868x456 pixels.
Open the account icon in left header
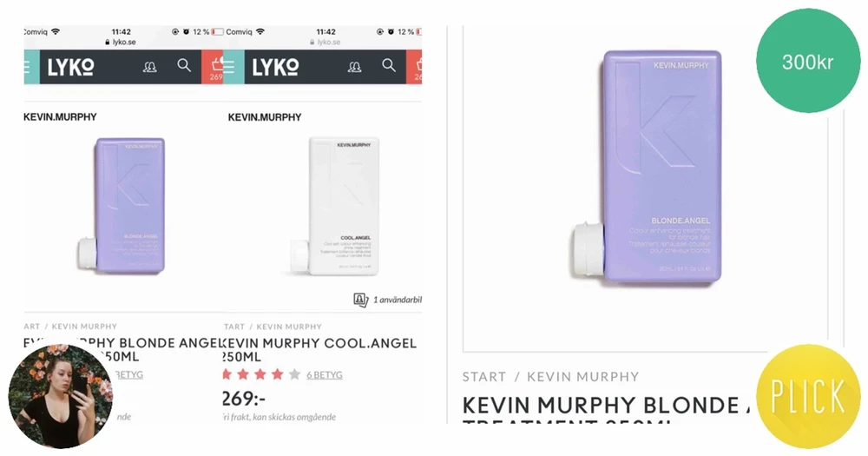[150, 67]
